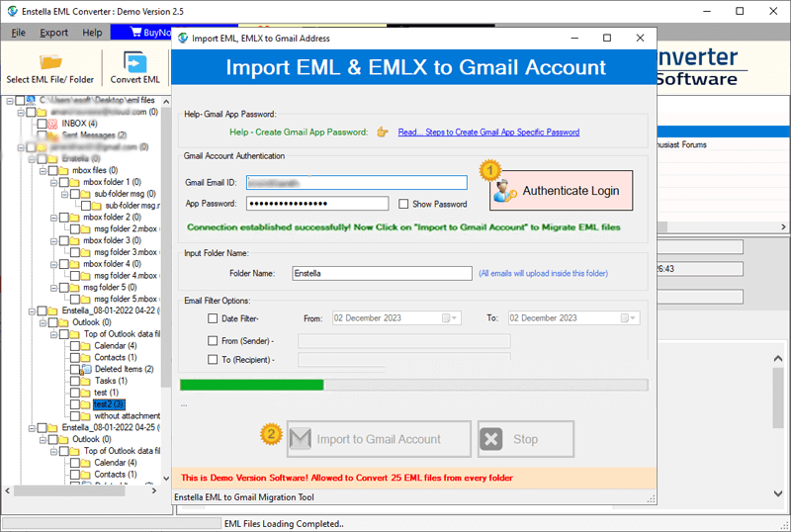Collapse the mbox files (0) tree node
Image resolution: width=791 pixels, height=532 pixels.
click(43, 171)
